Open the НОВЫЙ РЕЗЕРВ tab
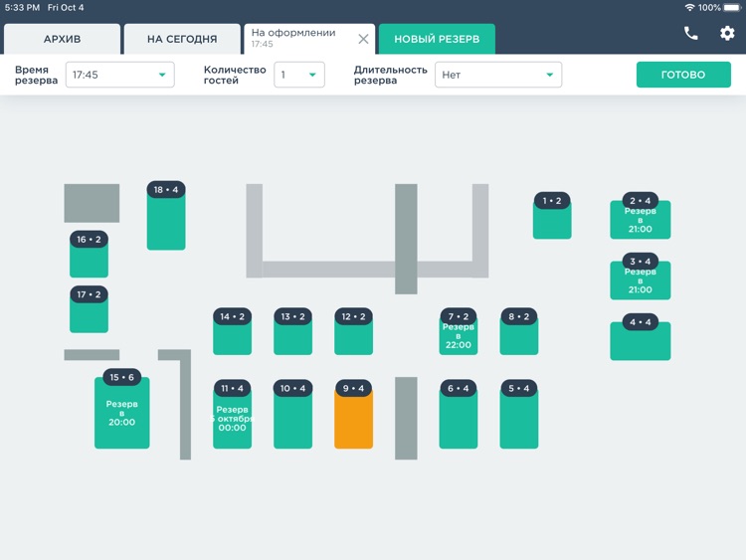The image size is (746, 560). point(437,39)
